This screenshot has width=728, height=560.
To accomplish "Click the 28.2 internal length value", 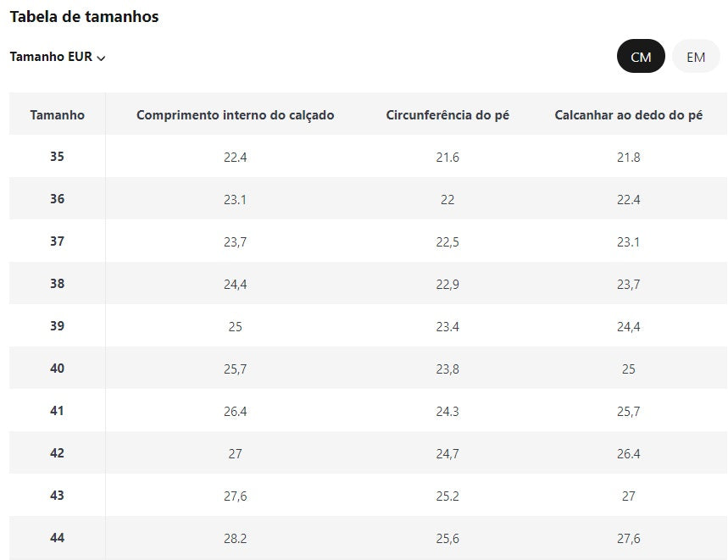I will coord(235,539).
